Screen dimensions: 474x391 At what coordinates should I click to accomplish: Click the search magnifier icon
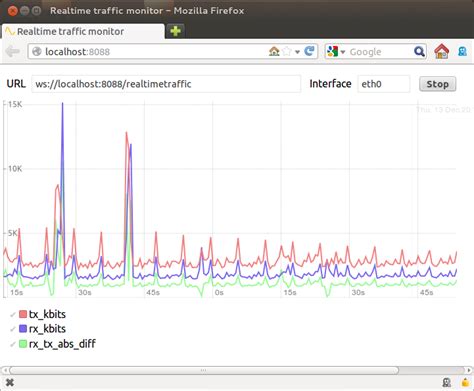pyautogui.click(x=419, y=51)
